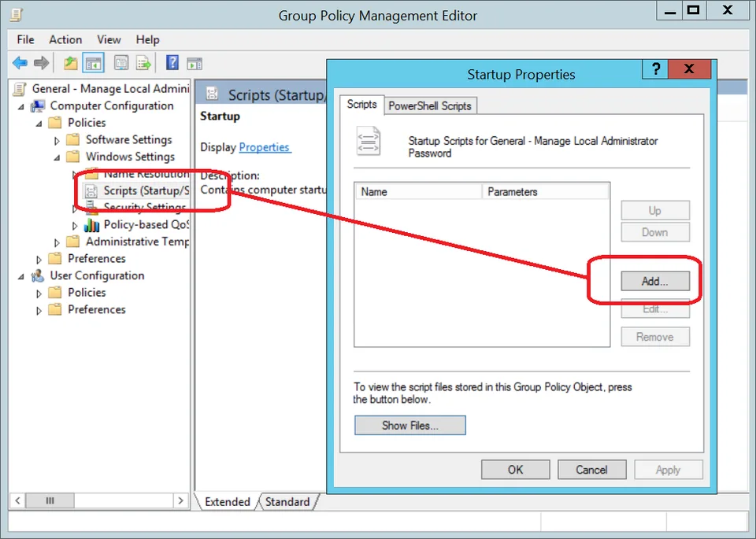Select the root 'General - Manage Local Admini' node

[110, 89]
